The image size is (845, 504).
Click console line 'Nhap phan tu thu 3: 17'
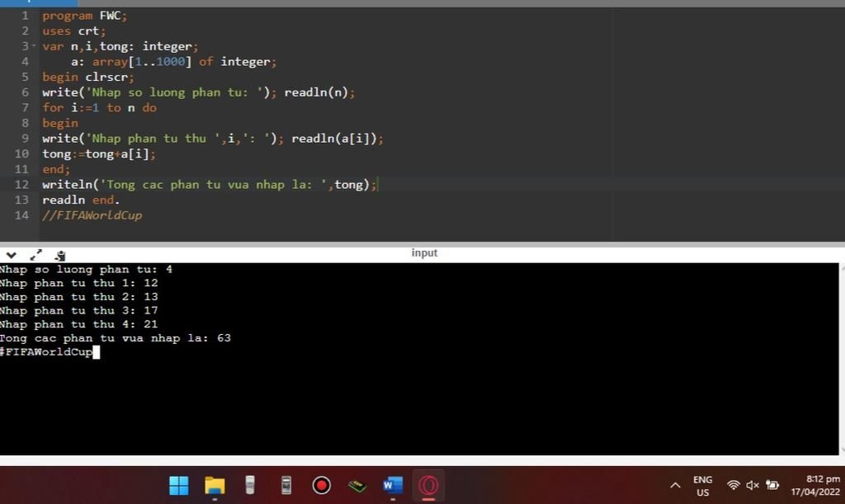(79, 311)
